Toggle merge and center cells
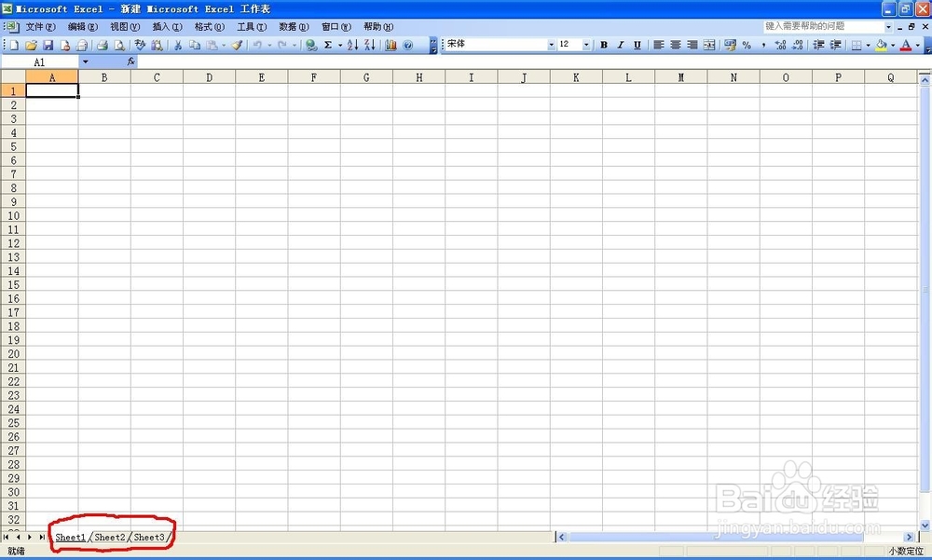 (709, 45)
